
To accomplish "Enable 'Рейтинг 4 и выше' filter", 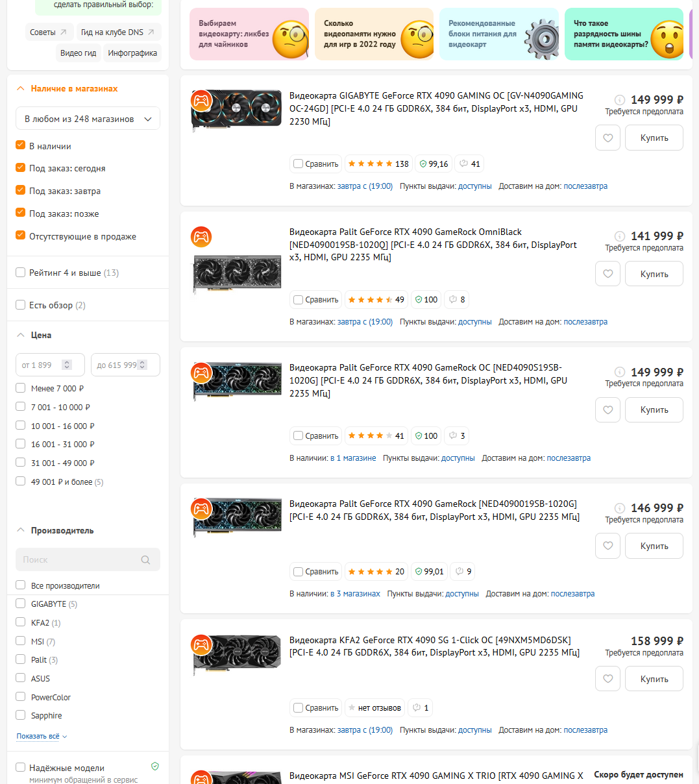I will click(20, 273).
